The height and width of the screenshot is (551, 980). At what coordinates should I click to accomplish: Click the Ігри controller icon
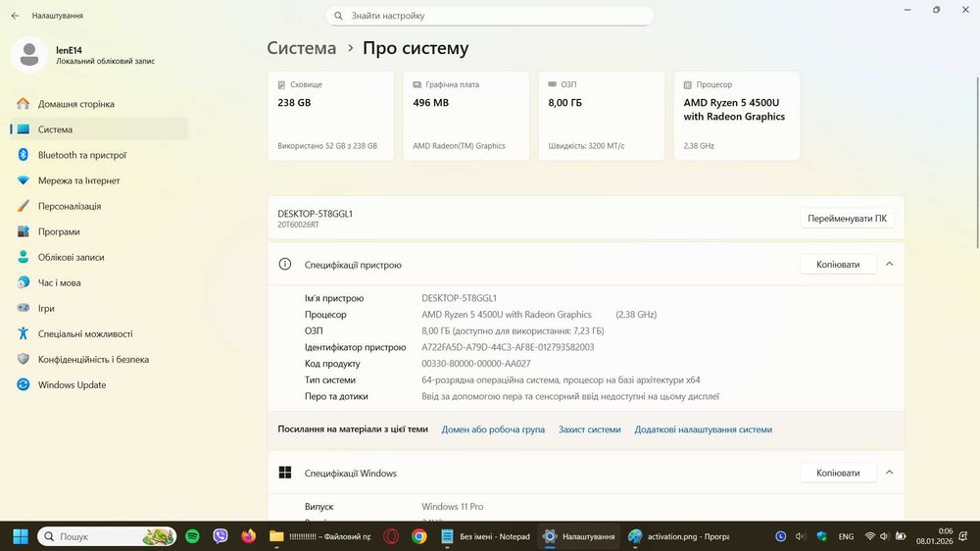pos(24,308)
